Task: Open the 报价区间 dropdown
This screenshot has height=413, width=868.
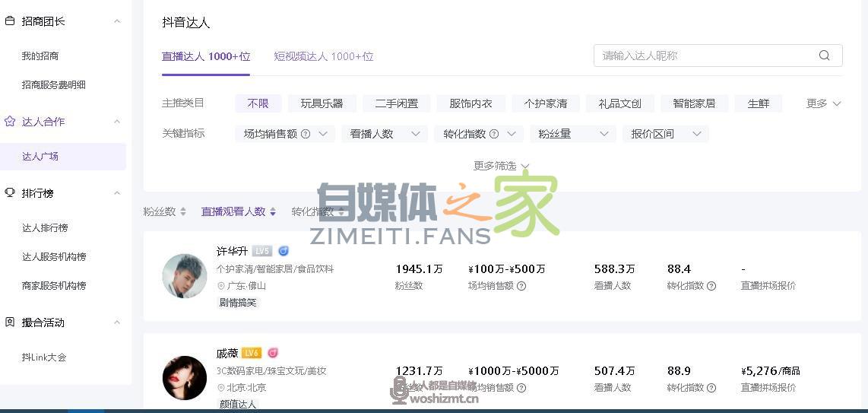Action: (664, 134)
